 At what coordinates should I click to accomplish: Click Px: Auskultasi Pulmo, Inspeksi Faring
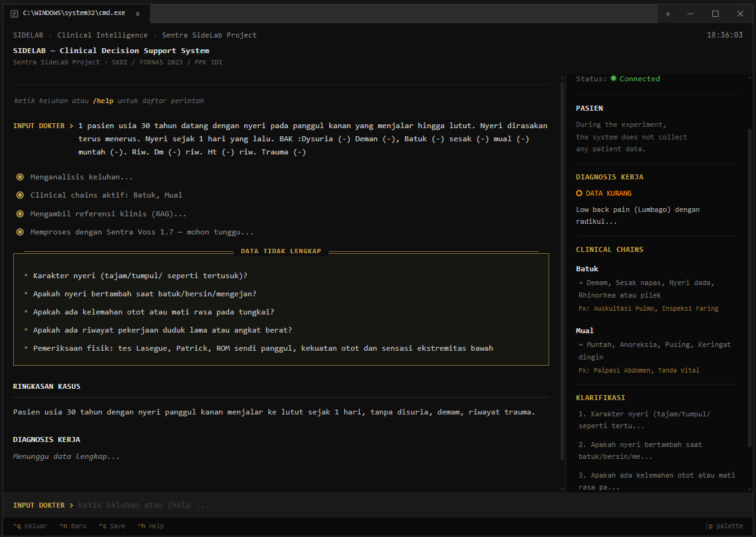tap(649, 308)
